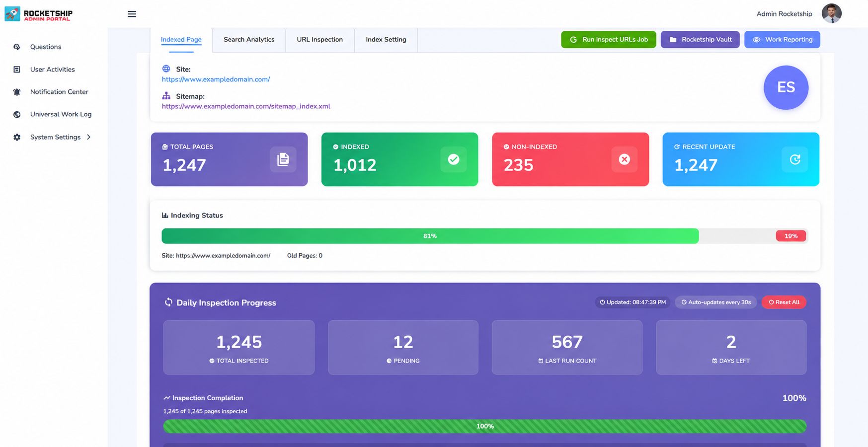Click the checkmark icon on Indexed card
This screenshot has width=868, height=447.
(x=454, y=159)
